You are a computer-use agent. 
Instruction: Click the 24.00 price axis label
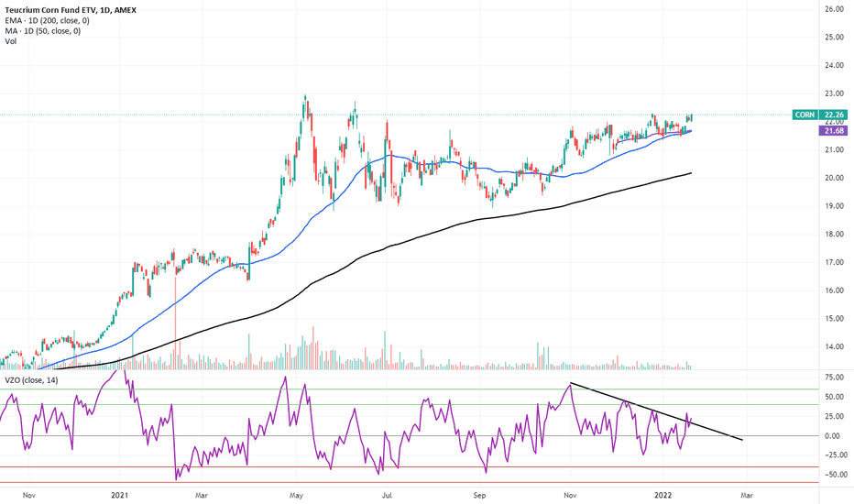[835, 65]
